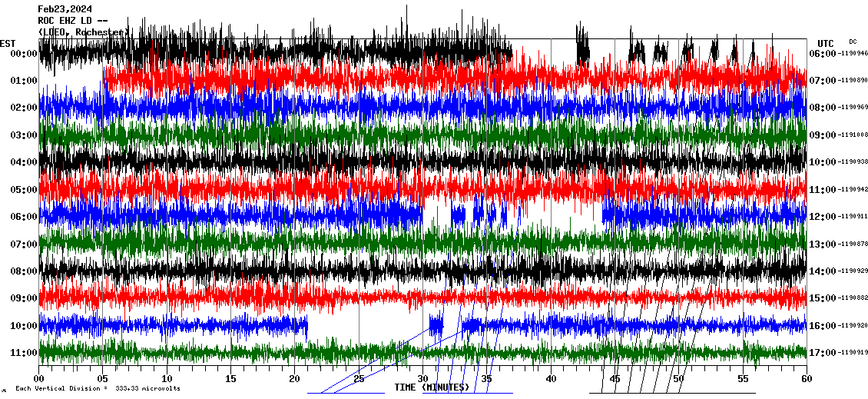Select the 02:00 EST row label
This screenshot has width=868, height=399.
click(x=23, y=108)
